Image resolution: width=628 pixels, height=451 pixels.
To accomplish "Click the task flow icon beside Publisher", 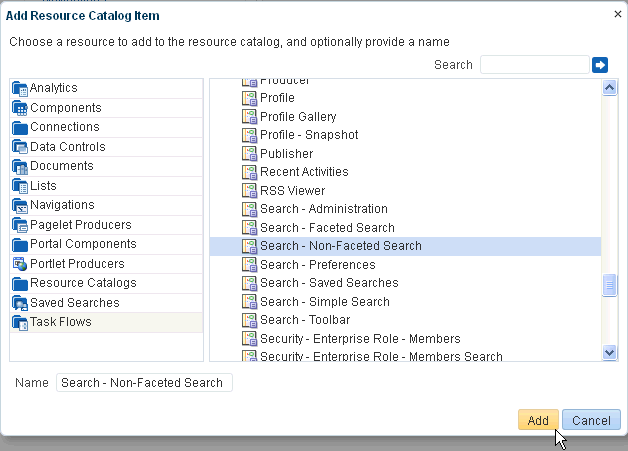I will (x=250, y=154).
